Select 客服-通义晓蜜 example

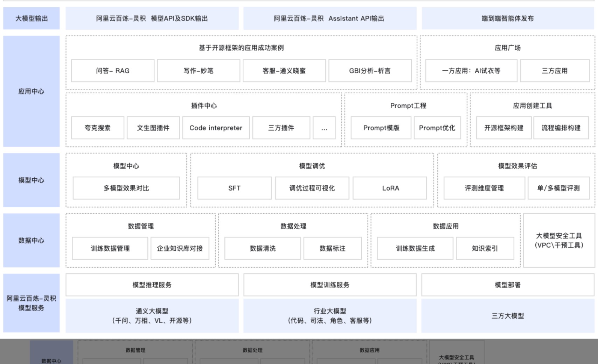[x=284, y=71]
